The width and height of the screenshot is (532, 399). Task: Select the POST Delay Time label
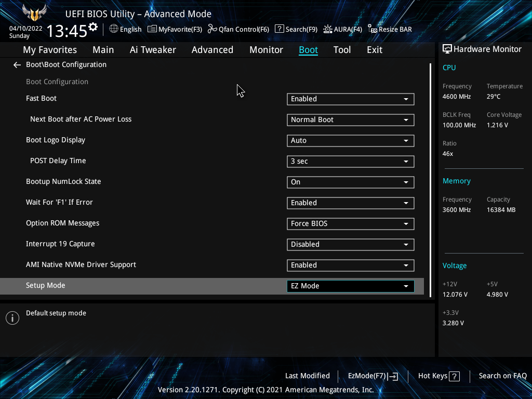pyautogui.click(x=58, y=161)
